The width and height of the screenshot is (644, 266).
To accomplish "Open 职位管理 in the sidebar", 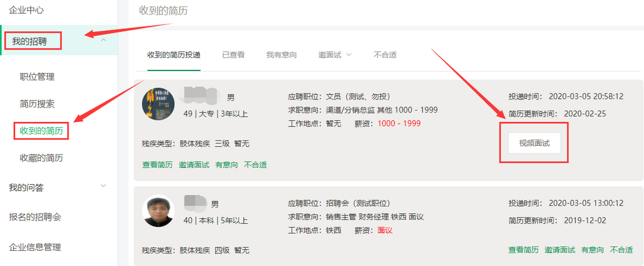I will click(x=37, y=77).
